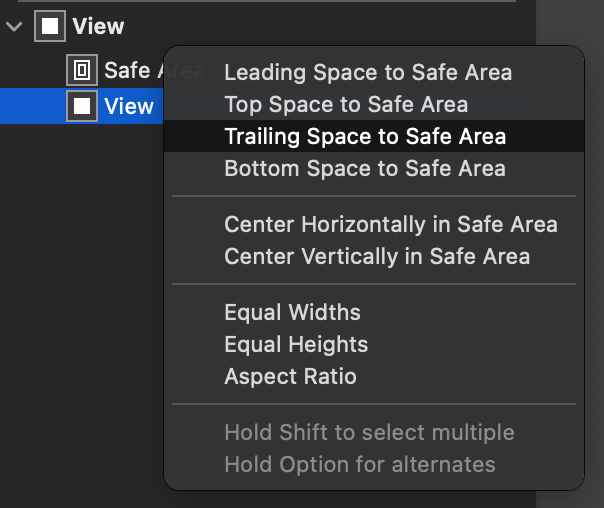Viewport: 604px width, 508px height.
Task: Choose Center Horizontally in Safe Area
Action: pyautogui.click(x=391, y=224)
